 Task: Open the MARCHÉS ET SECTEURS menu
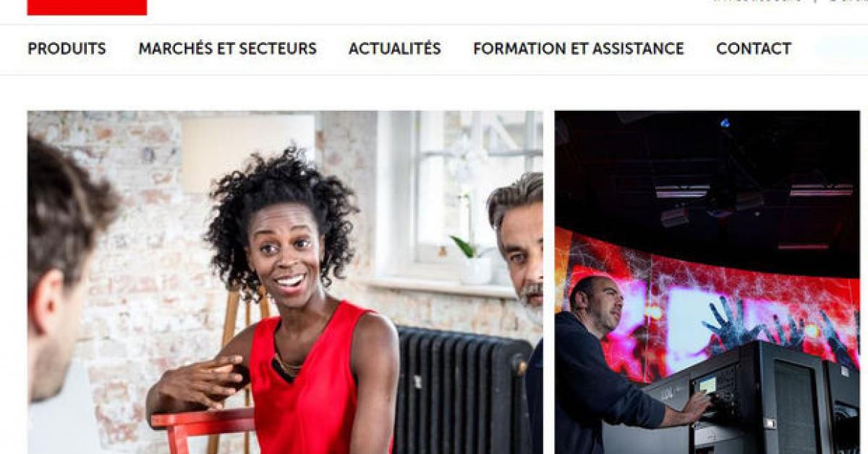pos(227,49)
